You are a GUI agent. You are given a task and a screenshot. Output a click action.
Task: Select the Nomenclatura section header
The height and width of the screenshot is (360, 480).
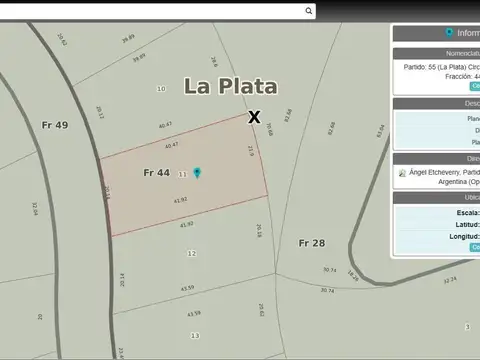click(437, 53)
